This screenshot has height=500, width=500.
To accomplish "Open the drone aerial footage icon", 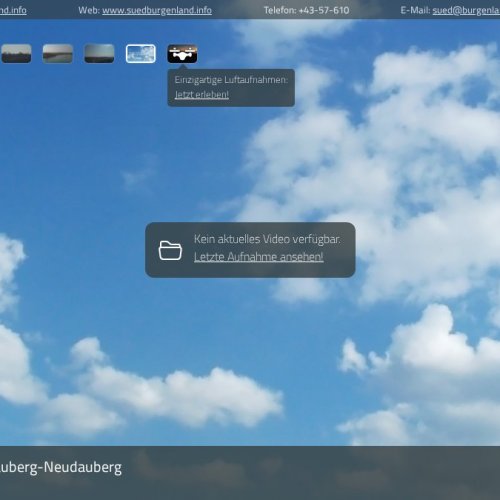I will pos(182,54).
